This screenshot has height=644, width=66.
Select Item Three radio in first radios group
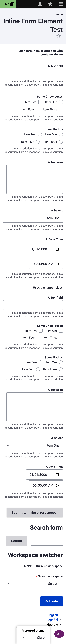[x=61, y=142]
